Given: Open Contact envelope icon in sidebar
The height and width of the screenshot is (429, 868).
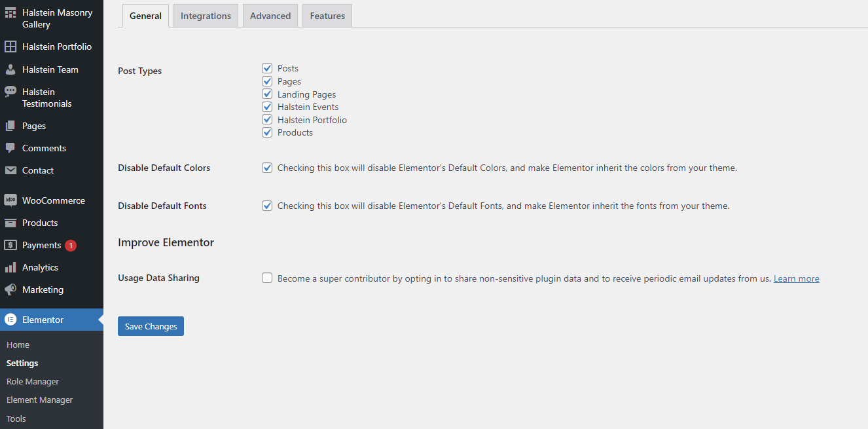Looking at the screenshot, I should pyautogui.click(x=10, y=170).
